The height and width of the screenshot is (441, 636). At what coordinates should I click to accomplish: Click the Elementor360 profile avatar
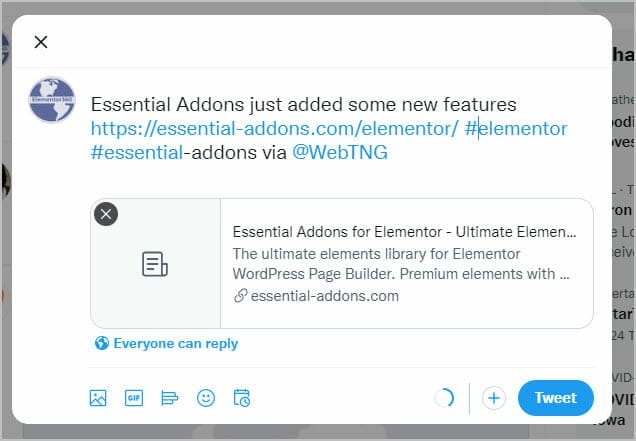coord(52,100)
